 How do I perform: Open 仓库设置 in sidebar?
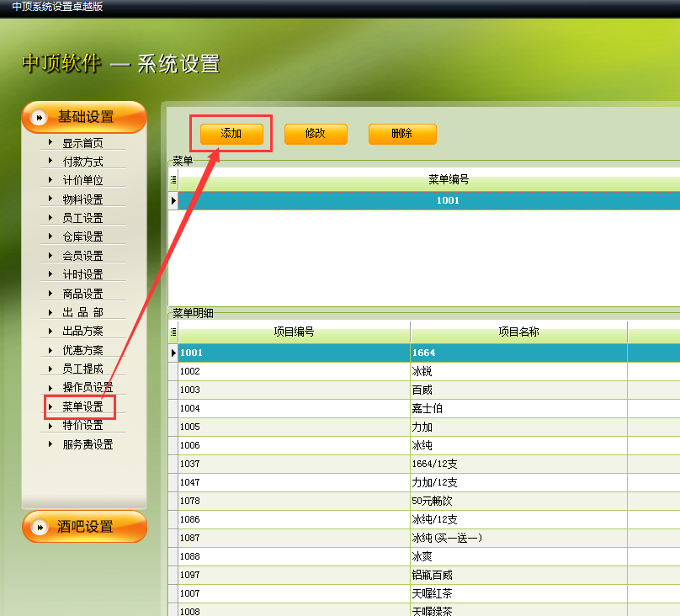[x=82, y=236]
